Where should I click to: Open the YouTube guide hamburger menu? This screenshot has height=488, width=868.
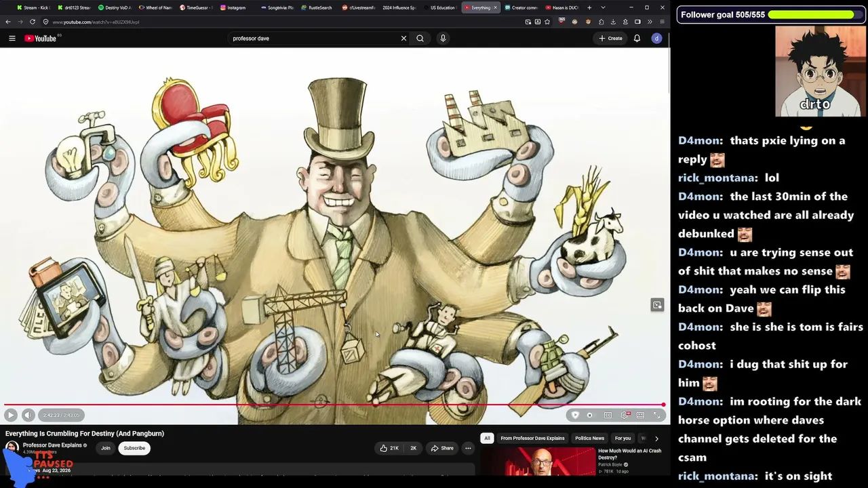(x=12, y=39)
